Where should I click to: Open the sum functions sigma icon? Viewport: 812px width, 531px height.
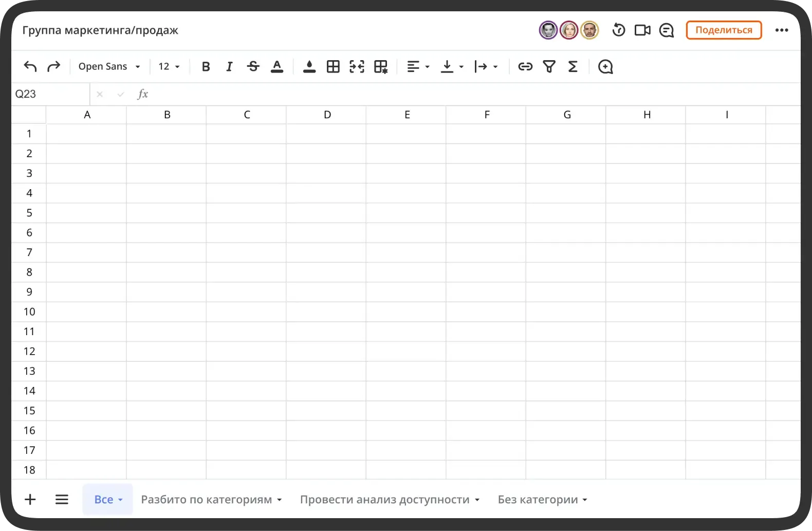click(x=573, y=66)
